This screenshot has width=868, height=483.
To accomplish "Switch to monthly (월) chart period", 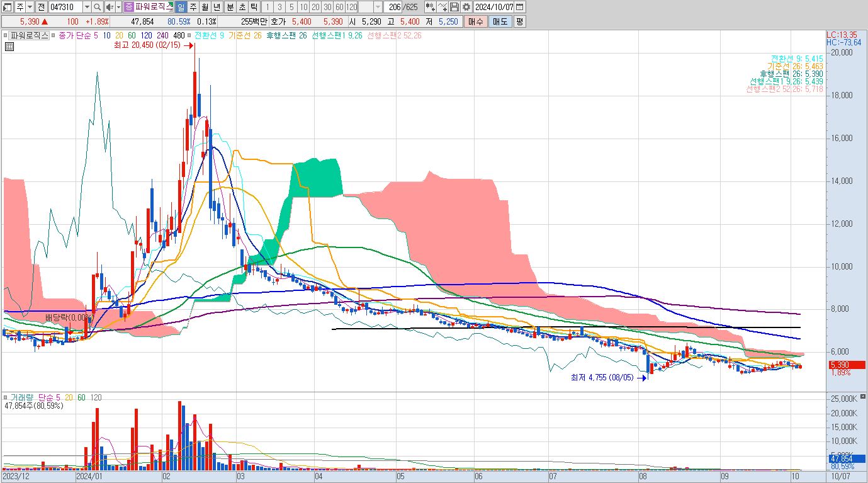I will (205, 7).
